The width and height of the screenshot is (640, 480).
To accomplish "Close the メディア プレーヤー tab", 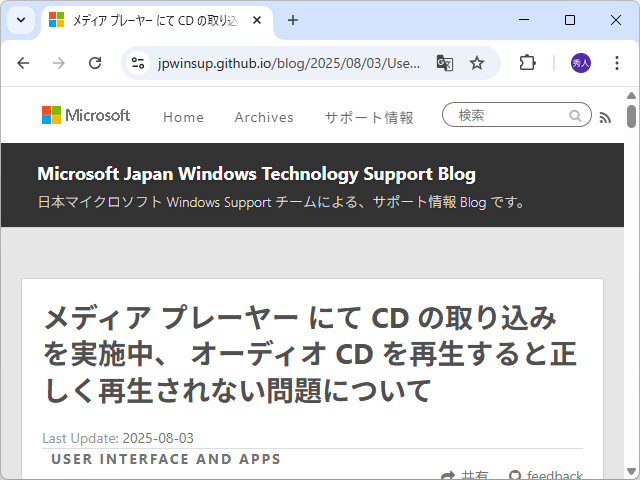I will click(x=257, y=20).
